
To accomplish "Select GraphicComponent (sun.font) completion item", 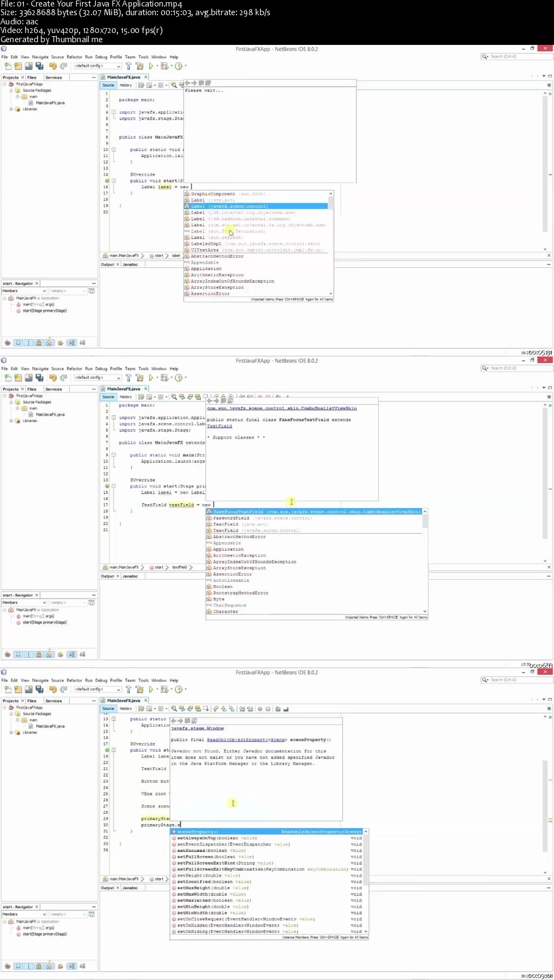I will point(256,194).
